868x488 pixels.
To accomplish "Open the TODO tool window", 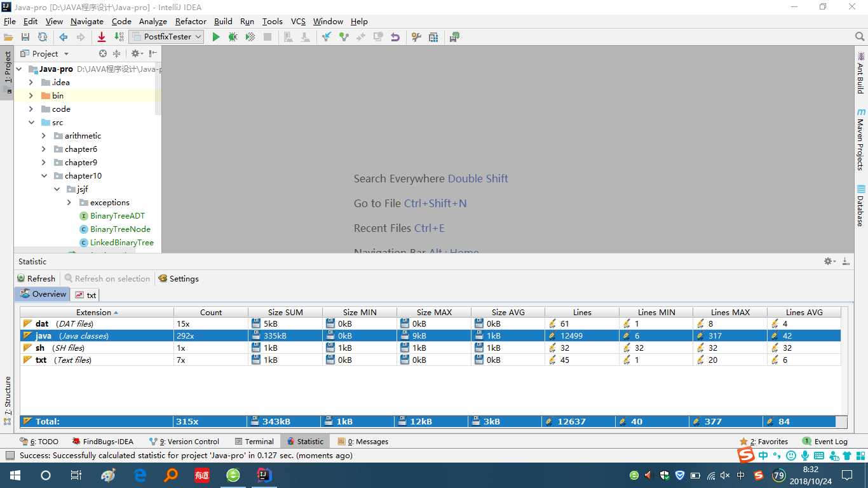I will pyautogui.click(x=39, y=441).
